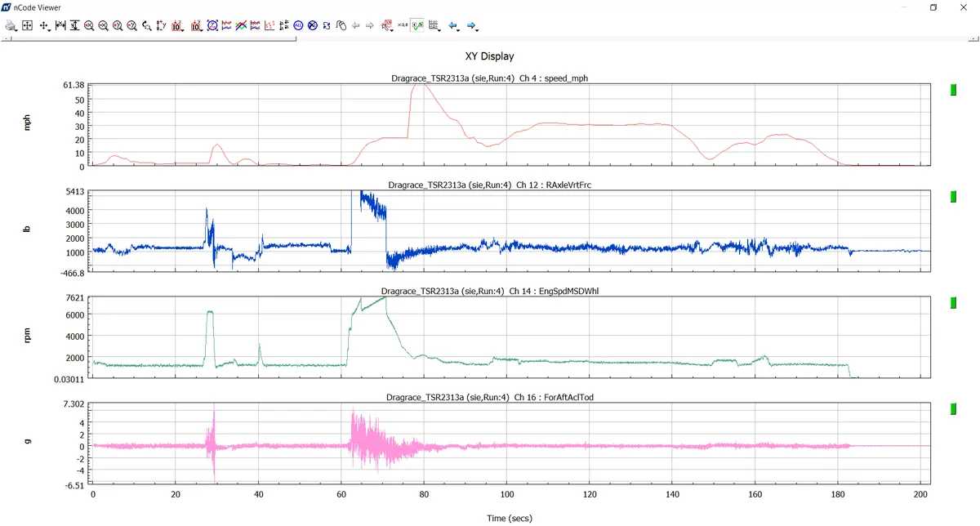Click the blue circular autoscale icon

pyautogui.click(x=212, y=25)
